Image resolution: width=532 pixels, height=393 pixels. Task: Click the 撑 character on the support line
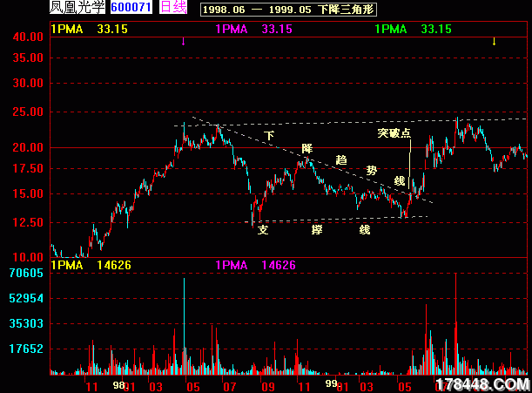317,230
